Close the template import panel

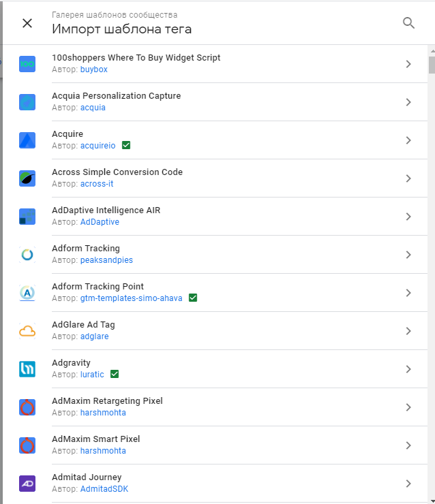click(x=27, y=23)
